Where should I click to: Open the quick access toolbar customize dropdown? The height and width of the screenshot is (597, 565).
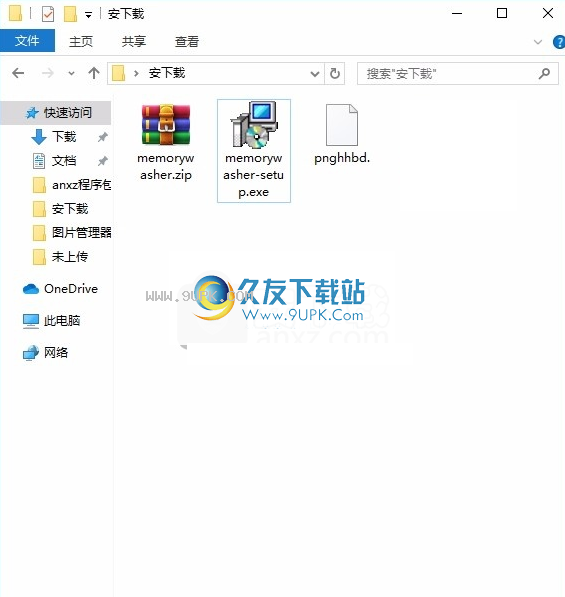tap(88, 15)
